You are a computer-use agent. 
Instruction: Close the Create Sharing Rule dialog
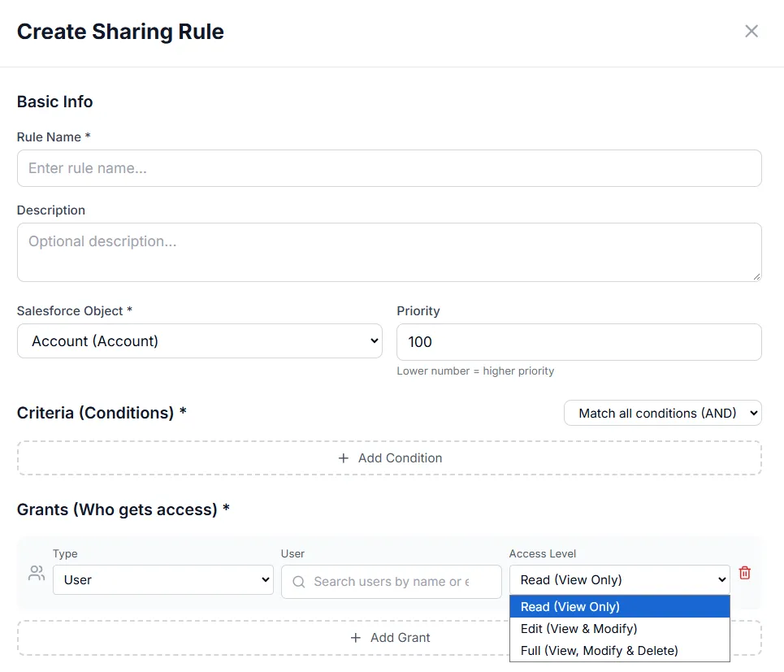751,31
